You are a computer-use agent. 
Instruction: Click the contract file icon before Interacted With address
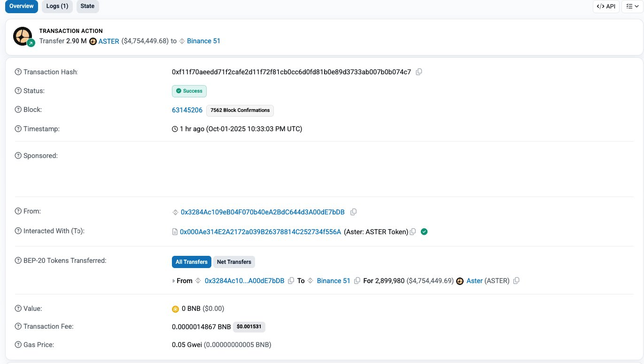[x=174, y=231]
